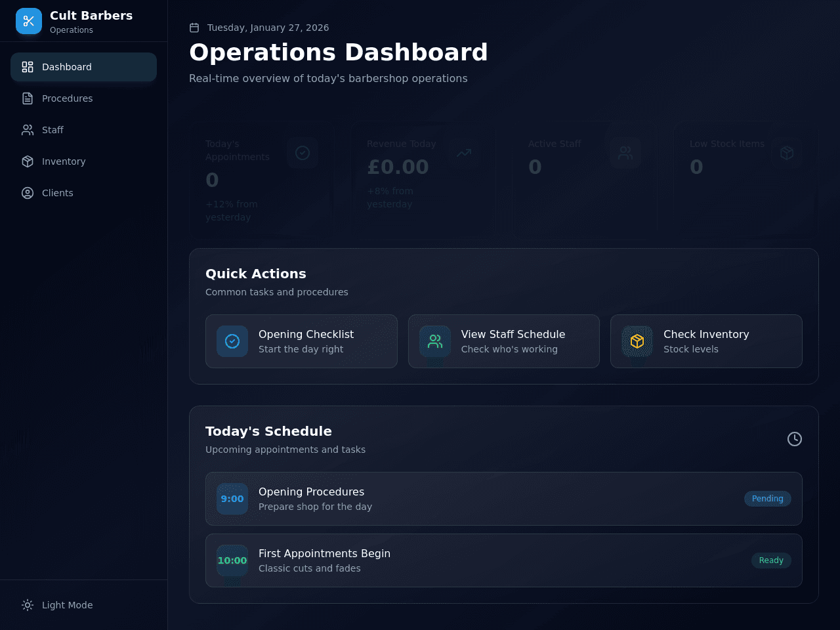Click the £0.00 revenue value

398,167
